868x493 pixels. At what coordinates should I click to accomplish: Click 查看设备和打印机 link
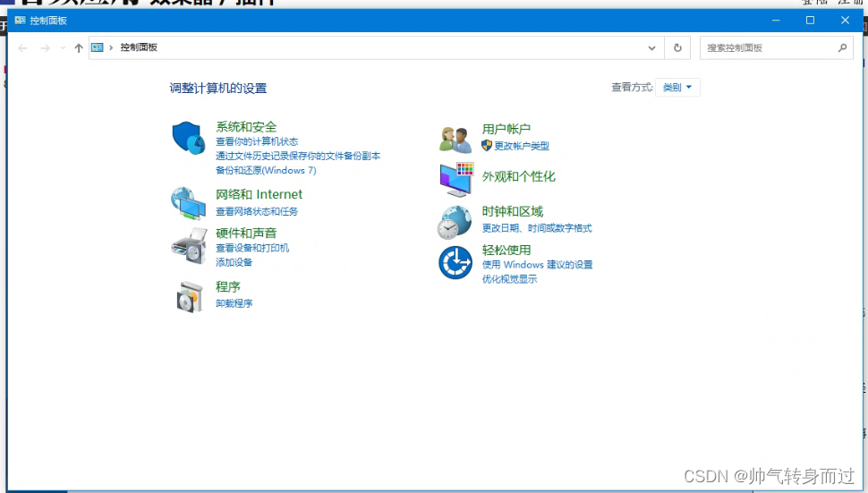[252, 248]
